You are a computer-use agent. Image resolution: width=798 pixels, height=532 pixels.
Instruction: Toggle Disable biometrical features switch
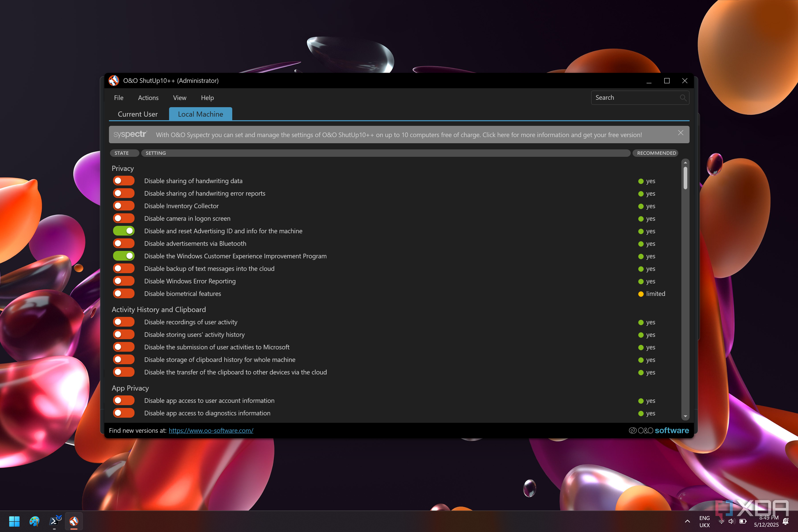coord(124,293)
